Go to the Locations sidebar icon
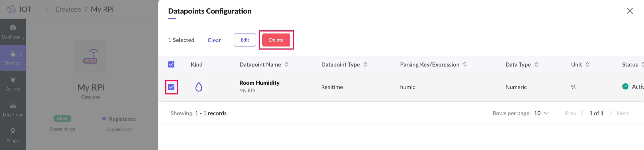Viewport: 644px width, 150px height. pos(13,105)
